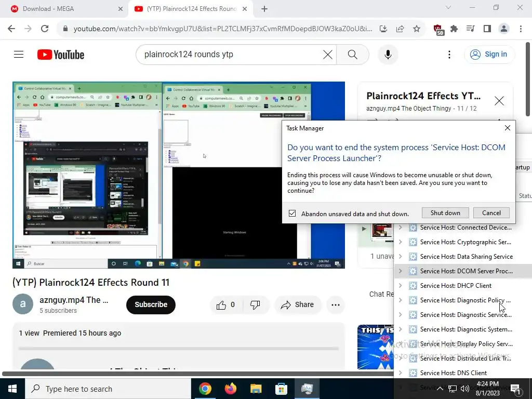Bookmark this page with star icon

click(417, 29)
